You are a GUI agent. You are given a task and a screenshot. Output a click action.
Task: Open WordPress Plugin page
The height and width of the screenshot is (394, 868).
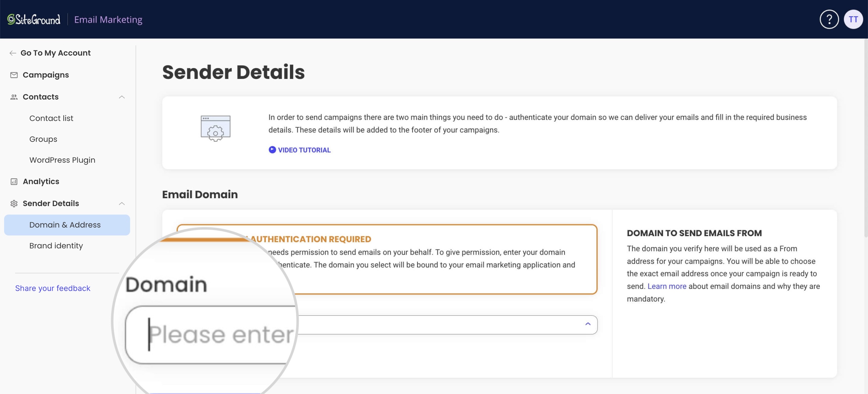coord(62,160)
